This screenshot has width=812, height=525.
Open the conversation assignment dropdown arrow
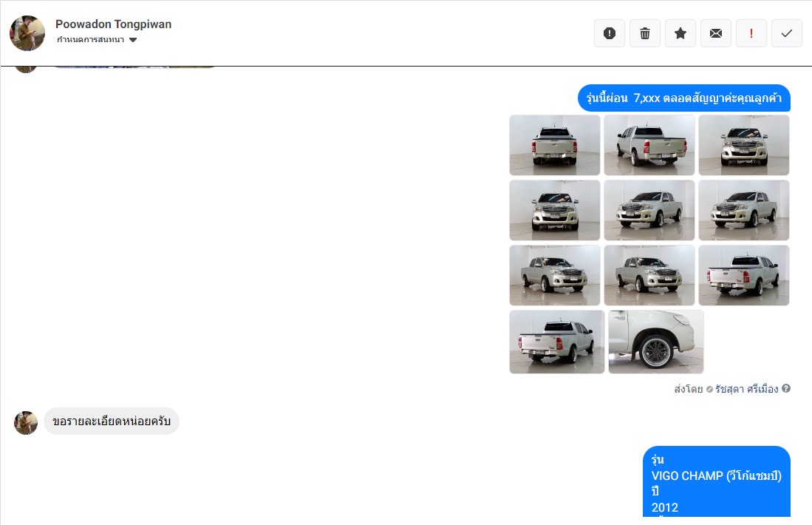(x=133, y=40)
